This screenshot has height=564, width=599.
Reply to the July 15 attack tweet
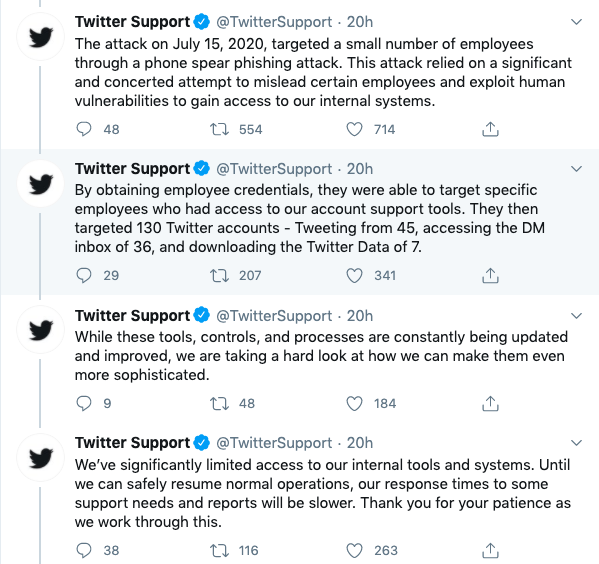[x=84, y=129]
